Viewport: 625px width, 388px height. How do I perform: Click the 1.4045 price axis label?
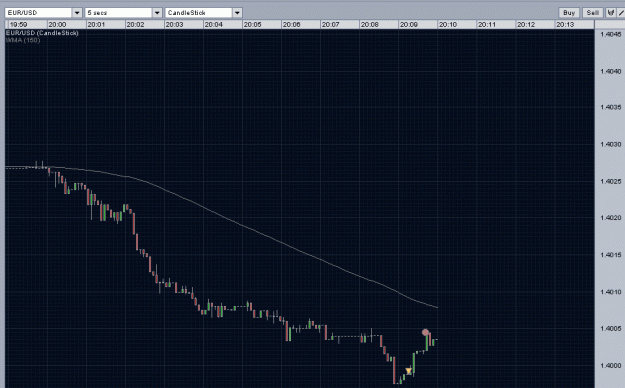pos(610,34)
